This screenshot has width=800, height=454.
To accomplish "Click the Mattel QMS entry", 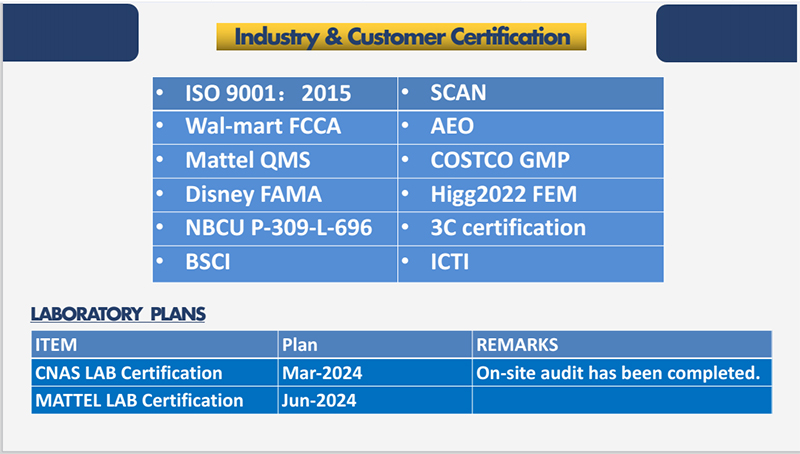I will pos(275,161).
